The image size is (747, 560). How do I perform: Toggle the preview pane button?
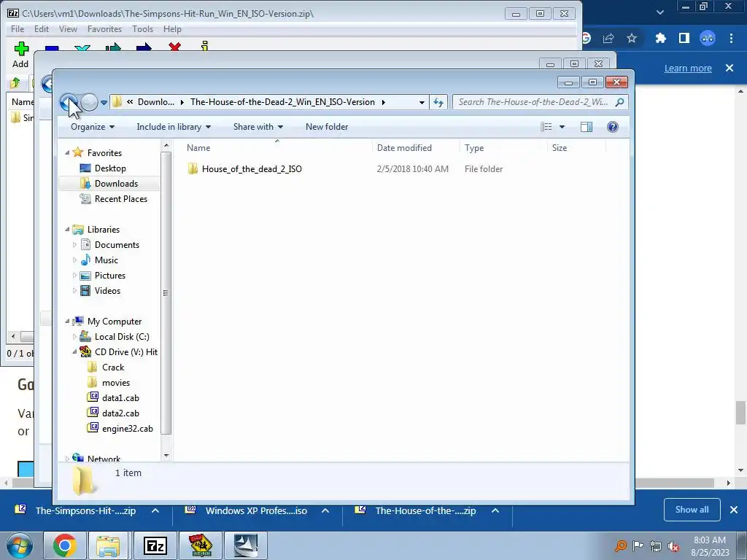[587, 127]
